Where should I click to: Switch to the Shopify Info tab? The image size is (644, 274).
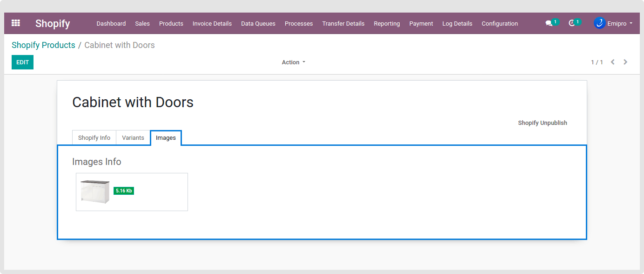click(x=94, y=138)
